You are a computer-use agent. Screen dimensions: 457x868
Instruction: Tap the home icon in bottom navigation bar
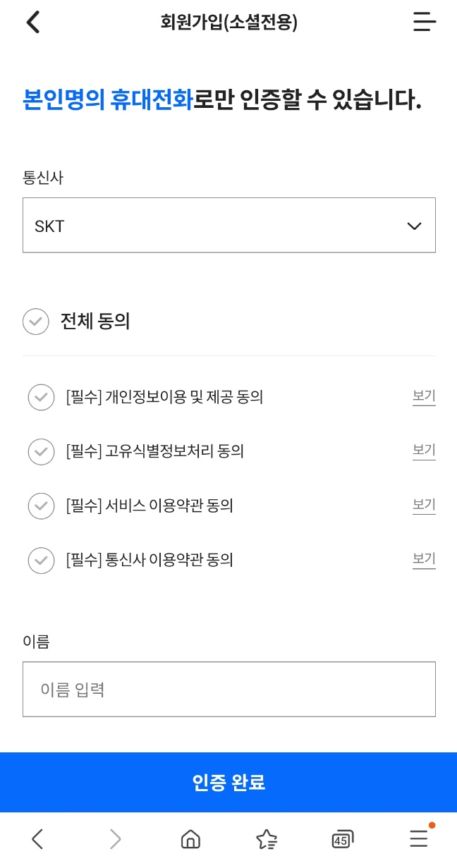(x=190, y=838)
